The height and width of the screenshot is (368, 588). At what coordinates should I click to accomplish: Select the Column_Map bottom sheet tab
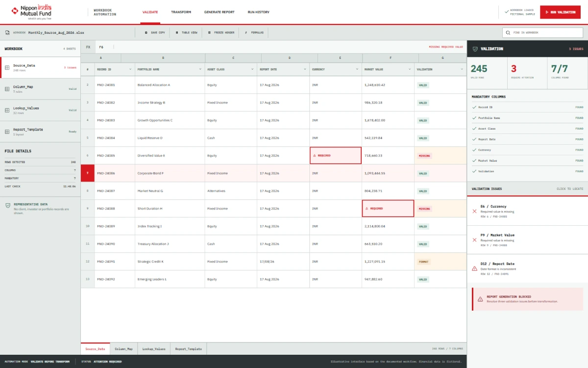pyautogui.click(x=123, y=349)
